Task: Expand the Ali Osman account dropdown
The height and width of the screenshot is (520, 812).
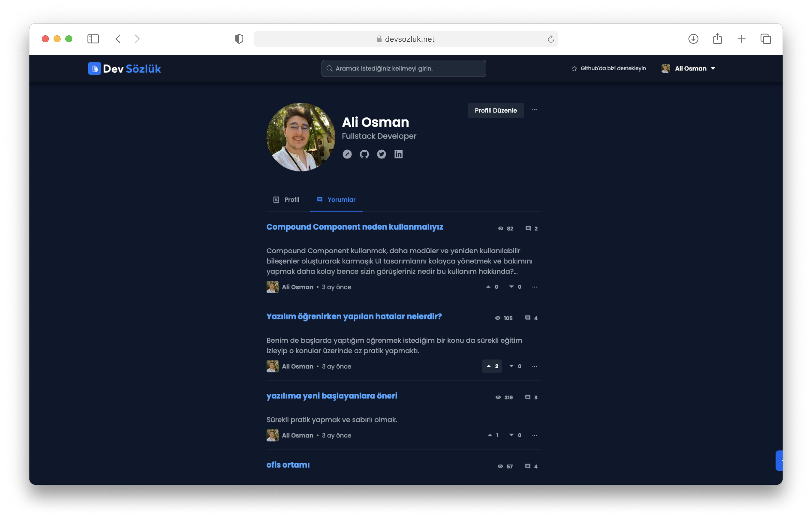Action: click(688, 69)
